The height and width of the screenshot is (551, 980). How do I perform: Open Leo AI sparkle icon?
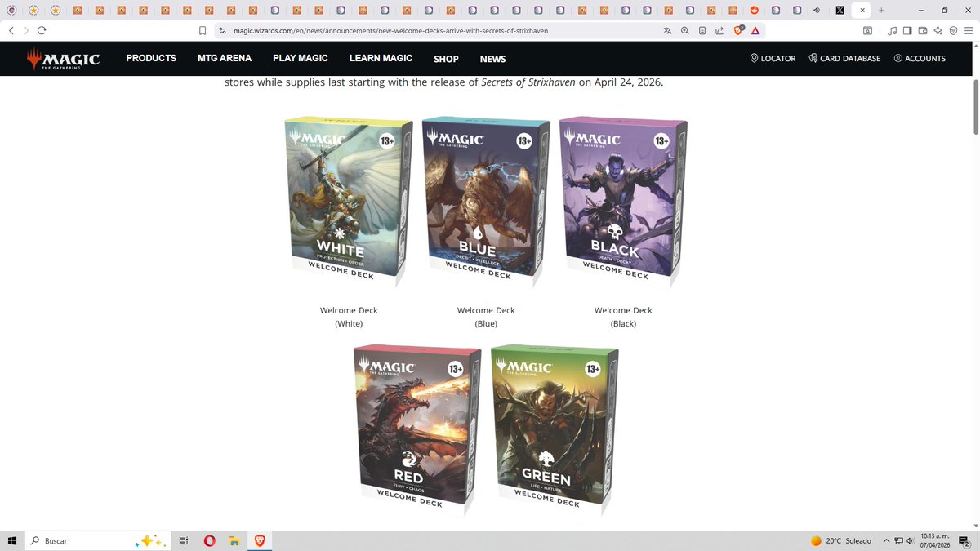click(x=938, y=30)
